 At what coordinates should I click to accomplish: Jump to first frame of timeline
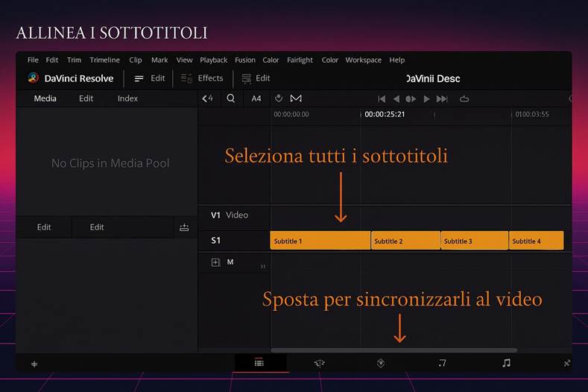382,98
